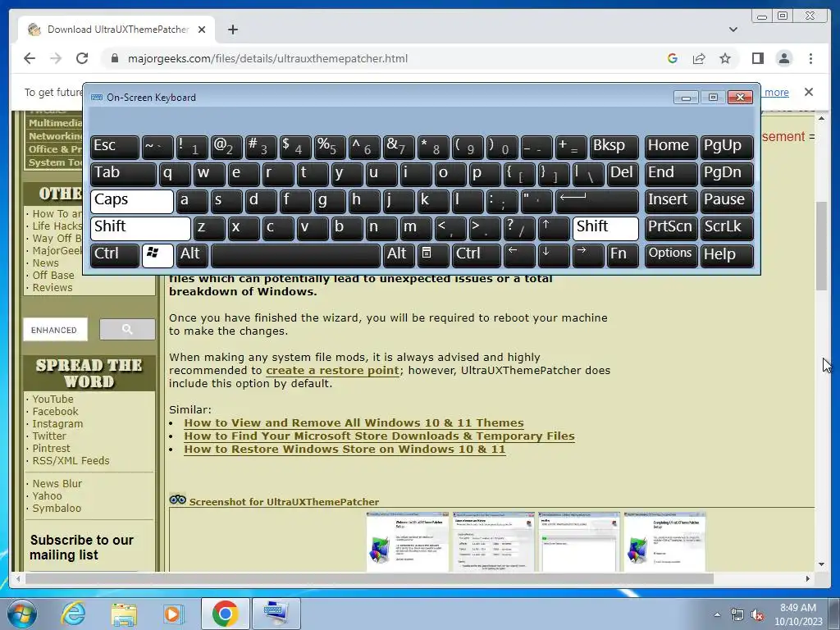Show hidden tray icons arrow
Viewport: 840px width, 630px height.
pyautogui.click(x=717, y=614)
